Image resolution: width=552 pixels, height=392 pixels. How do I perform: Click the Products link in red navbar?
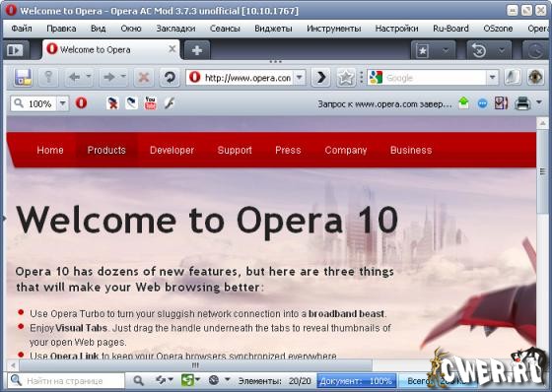(x=106, y=151)
